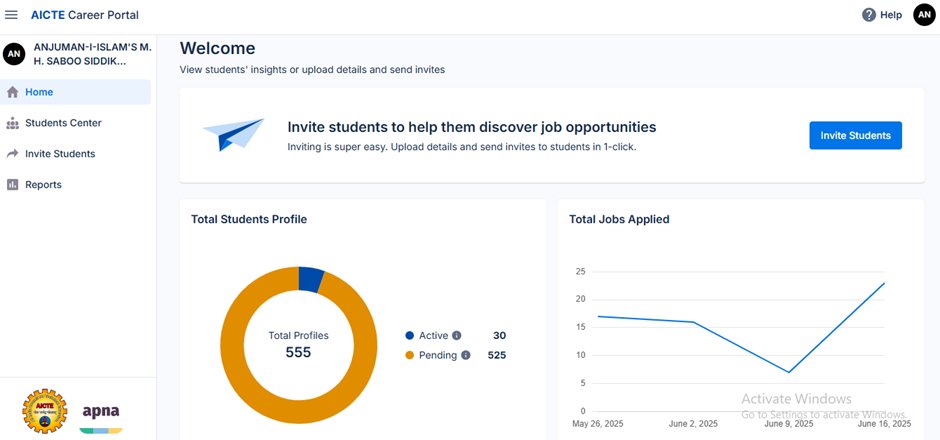Click the Total Students Profile heading

[x=249, y=219]
